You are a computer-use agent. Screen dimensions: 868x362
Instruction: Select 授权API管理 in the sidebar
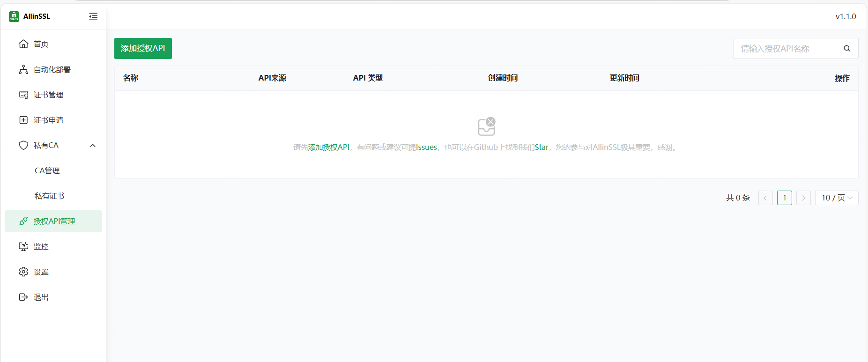53,221
